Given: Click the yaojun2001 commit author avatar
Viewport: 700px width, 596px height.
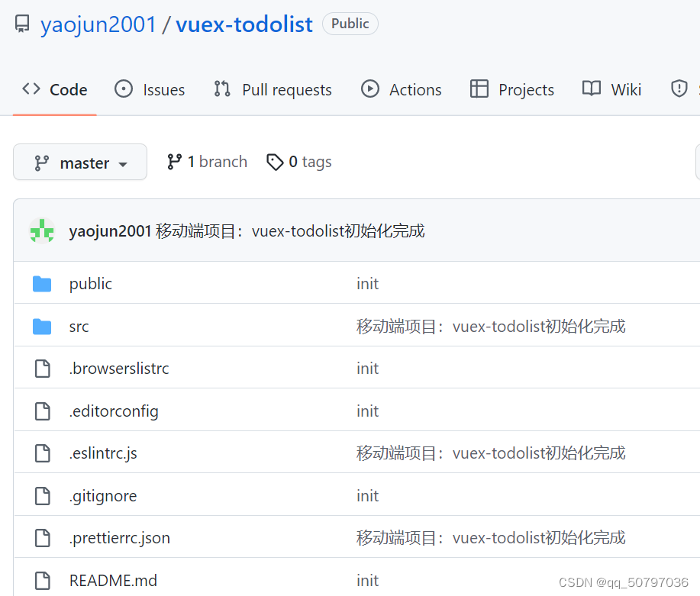Looking at the screenshot, I should pos(42,230).
